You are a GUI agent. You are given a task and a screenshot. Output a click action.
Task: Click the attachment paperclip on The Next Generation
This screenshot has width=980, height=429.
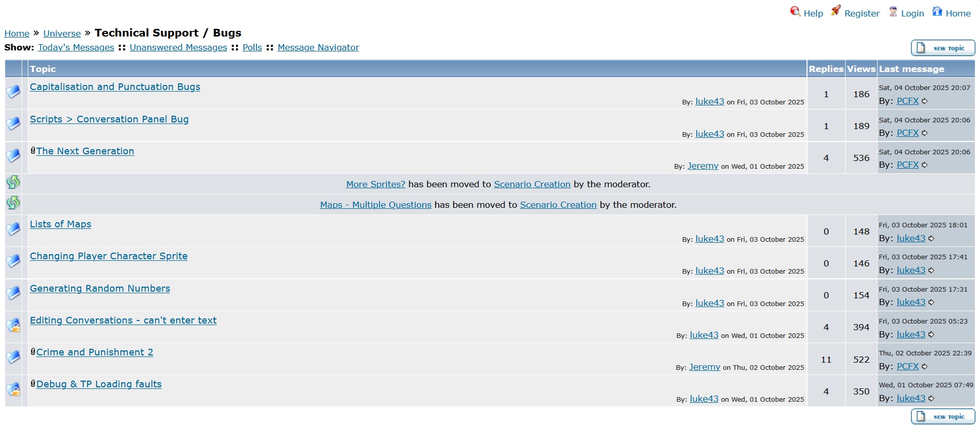click(x=33, y=151)
